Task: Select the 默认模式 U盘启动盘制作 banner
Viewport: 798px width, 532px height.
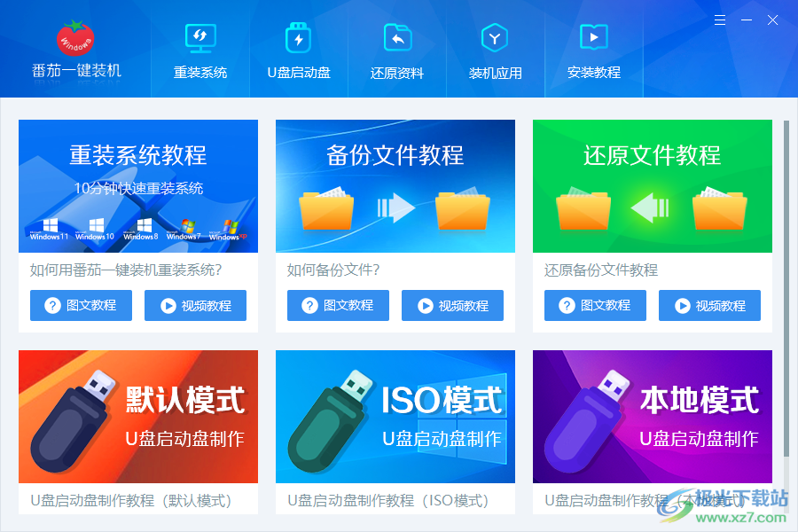Action: (x=138, y=417)
